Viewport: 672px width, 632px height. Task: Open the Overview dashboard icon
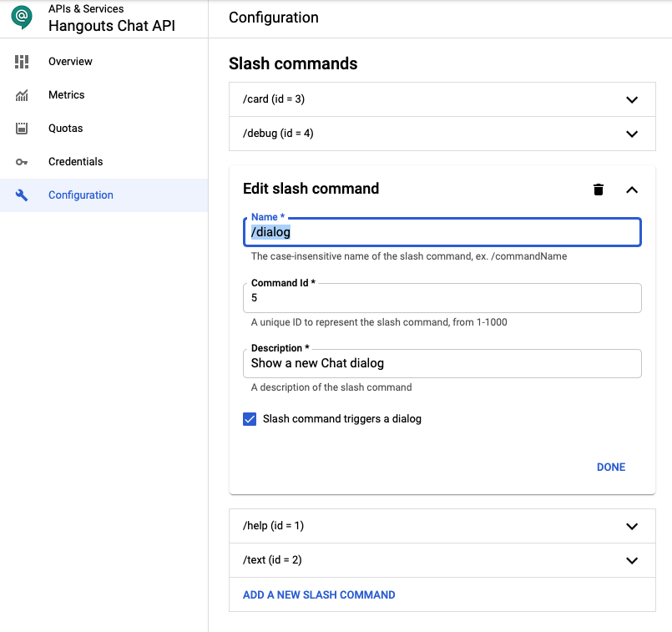[22, 62]
